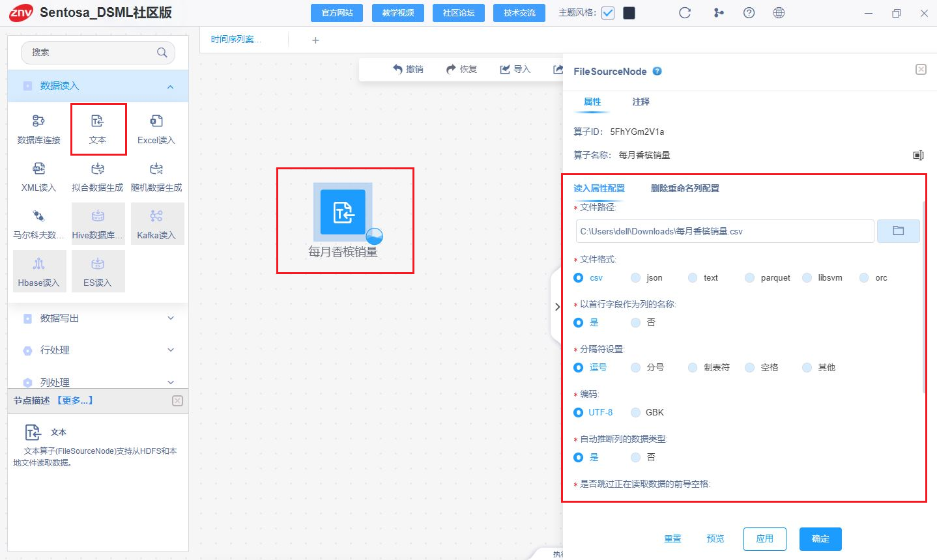Click the globe language icon
Screen dimensions: 937x560
coord(779,13)
